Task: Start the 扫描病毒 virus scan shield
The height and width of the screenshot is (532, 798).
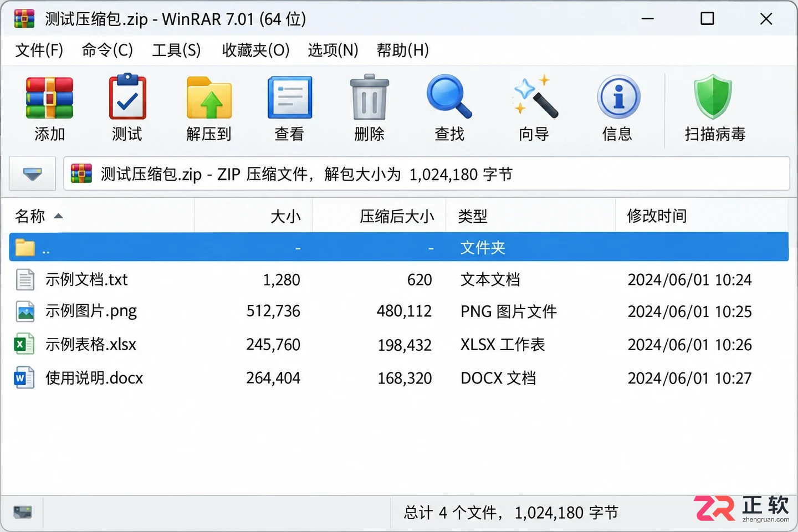Action: click(713, 97)
